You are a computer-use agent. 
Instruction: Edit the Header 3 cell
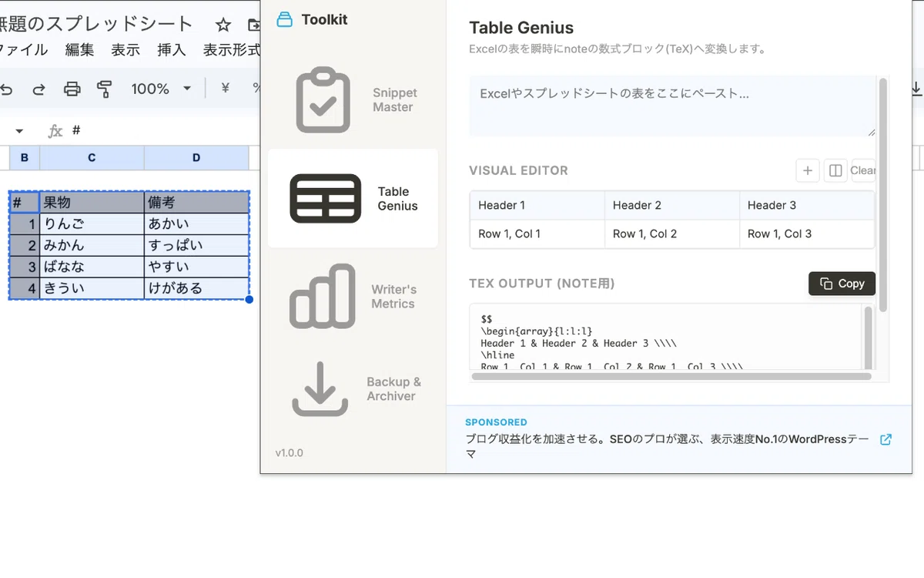tap(807, 205)
